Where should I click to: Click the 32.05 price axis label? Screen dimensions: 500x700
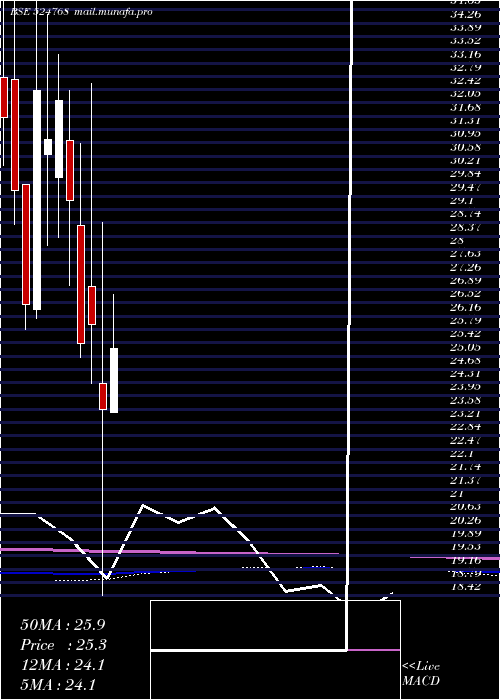coord(466,94)
